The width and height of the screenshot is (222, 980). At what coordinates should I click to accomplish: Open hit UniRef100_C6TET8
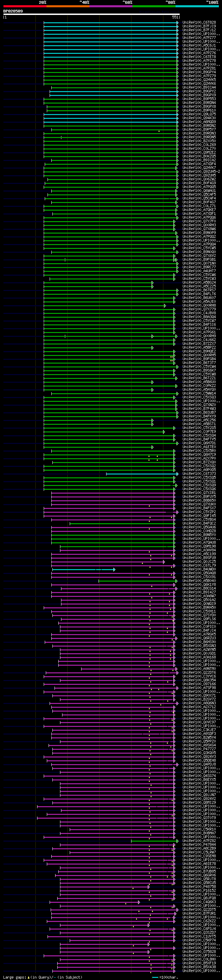(199, 57)
